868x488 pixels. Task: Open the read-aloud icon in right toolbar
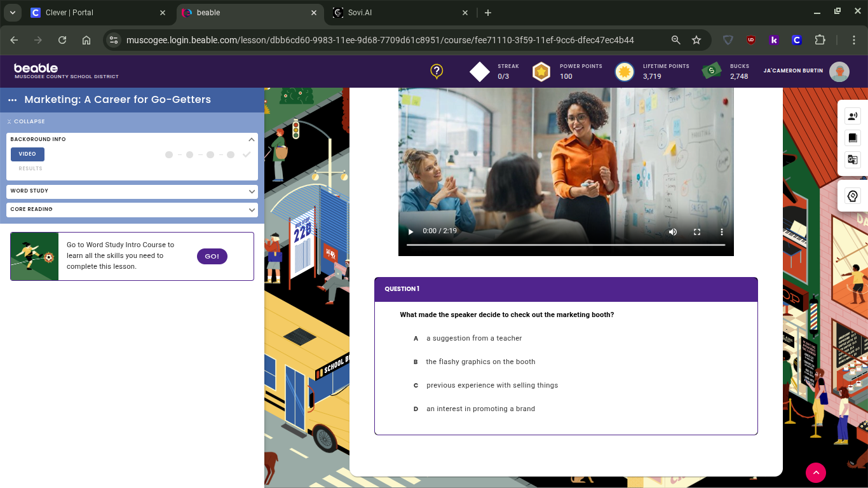click(x=853, y=116)
